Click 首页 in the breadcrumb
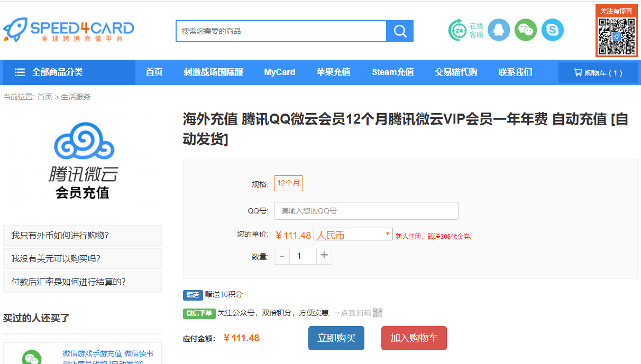The height and width of the screenshot is (364, 641). (x=44, y=97)
